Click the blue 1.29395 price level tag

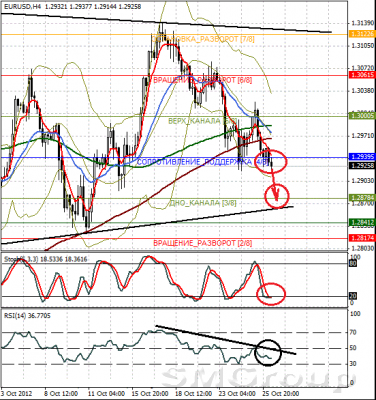pos(362,157)
